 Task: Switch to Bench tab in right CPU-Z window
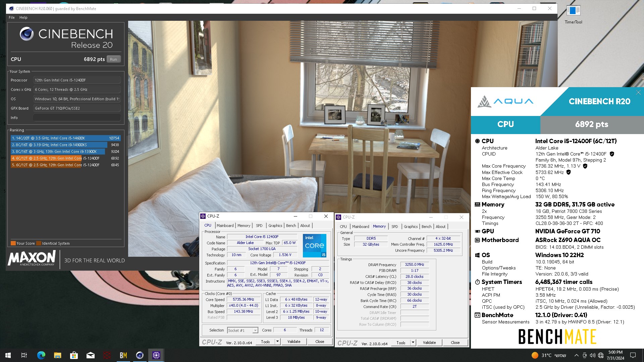[x=426, y=227]
